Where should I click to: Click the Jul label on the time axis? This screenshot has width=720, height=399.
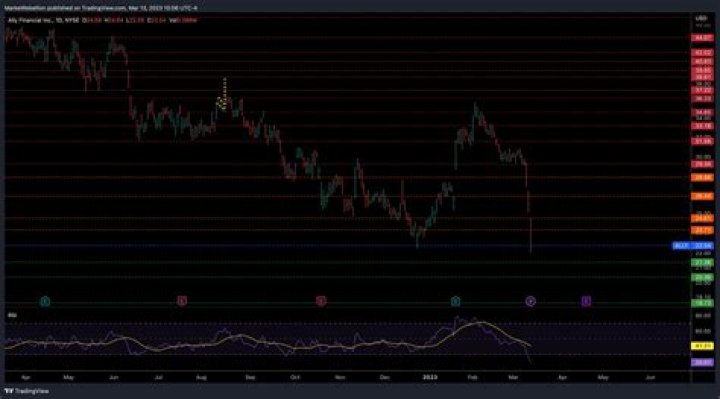click(158, 377)
